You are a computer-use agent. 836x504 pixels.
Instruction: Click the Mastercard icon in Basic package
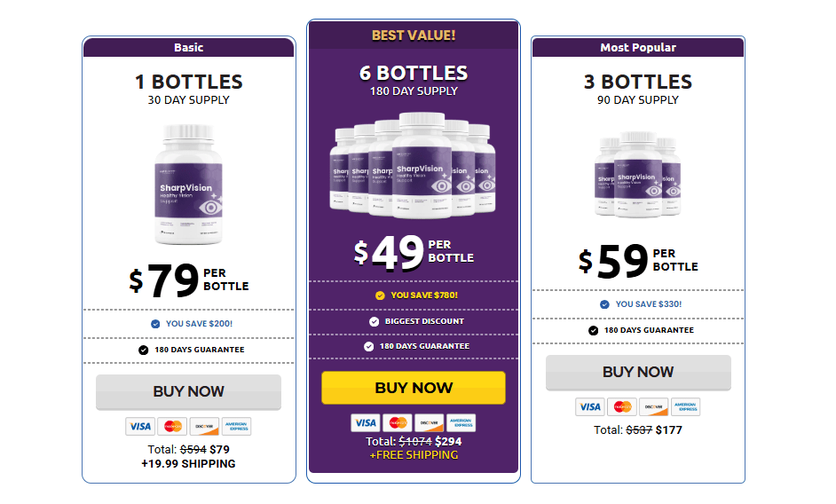click(x=173, y=426)
